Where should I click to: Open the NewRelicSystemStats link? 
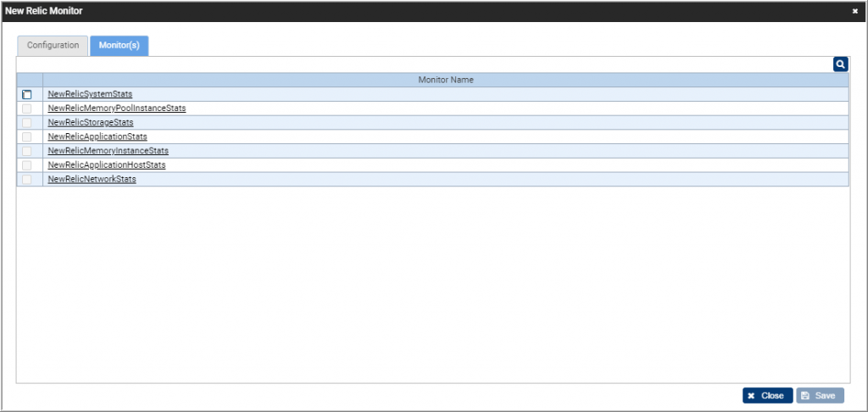click(x=90, y=94)
